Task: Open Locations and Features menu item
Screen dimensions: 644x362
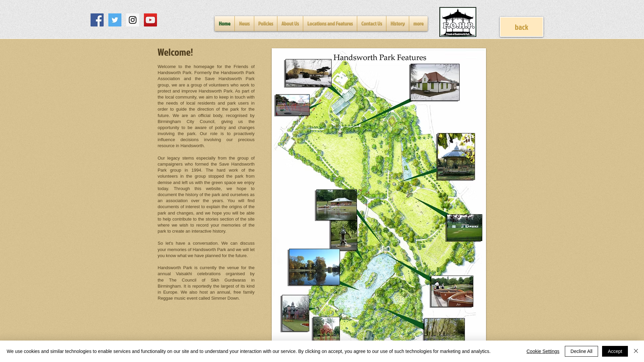Action: 330,23
